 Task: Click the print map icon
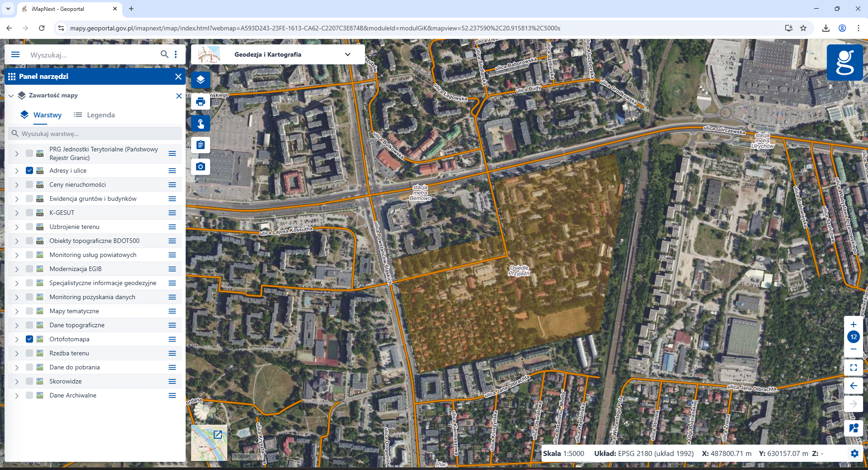(201, 102)
